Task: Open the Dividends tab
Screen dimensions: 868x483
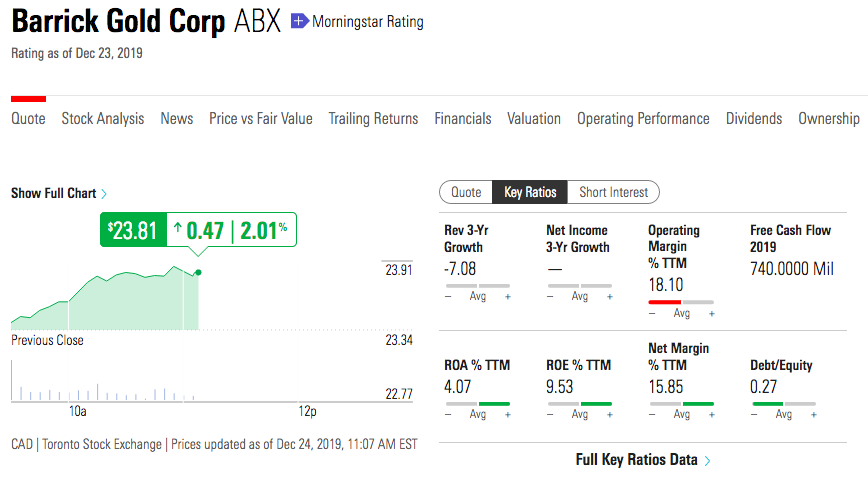Action: 754,118
